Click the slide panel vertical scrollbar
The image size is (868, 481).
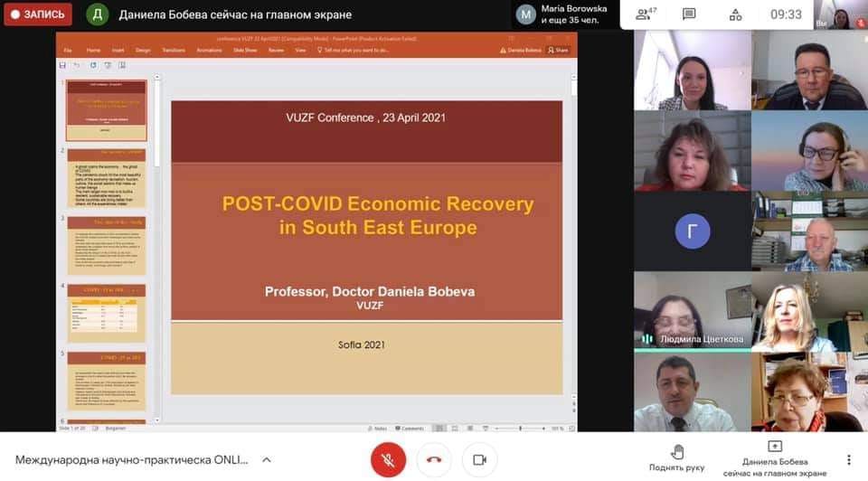click(x=157, y=249)
